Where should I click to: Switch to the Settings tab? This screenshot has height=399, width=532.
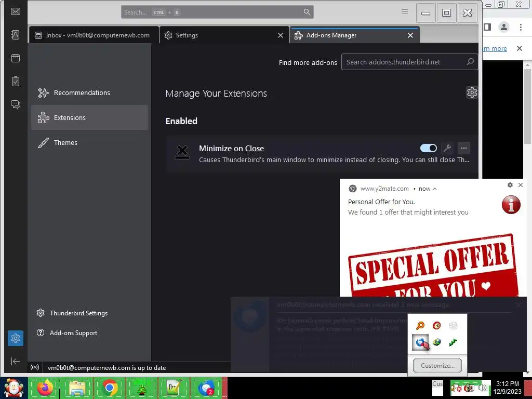pos(224,35)
